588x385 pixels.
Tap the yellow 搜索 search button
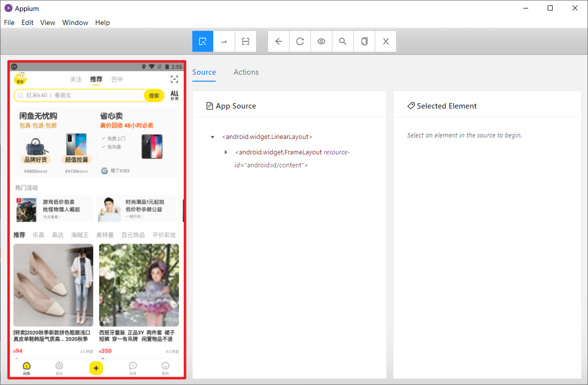tap(154, 96)
